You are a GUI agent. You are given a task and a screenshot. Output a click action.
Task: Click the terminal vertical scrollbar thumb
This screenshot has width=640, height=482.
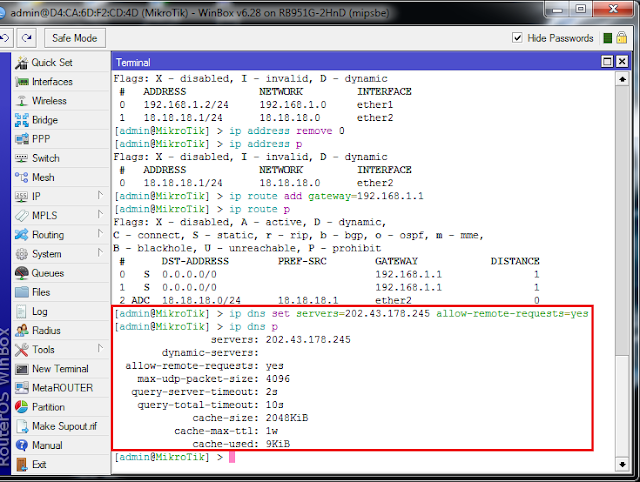pos(622,220)
